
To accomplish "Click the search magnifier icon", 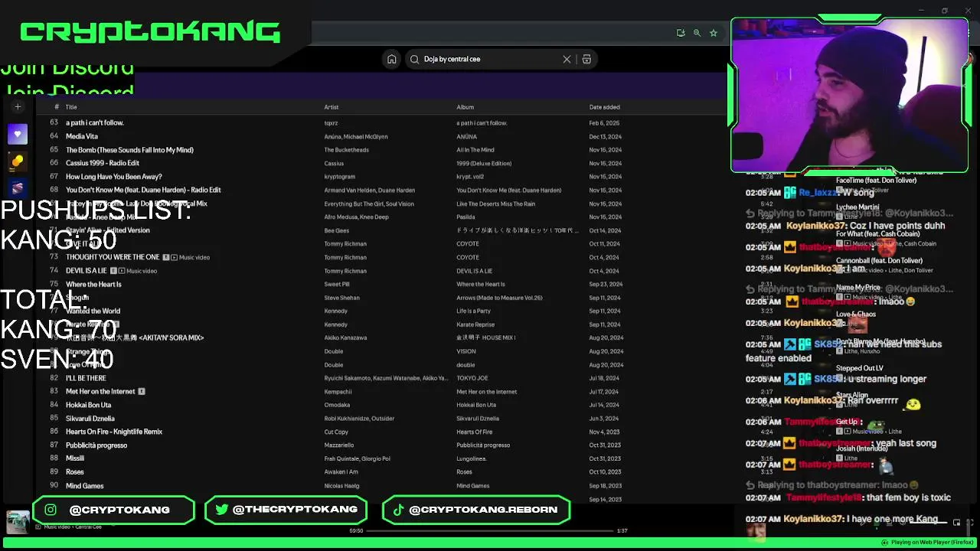I will [x=415, y=59].
